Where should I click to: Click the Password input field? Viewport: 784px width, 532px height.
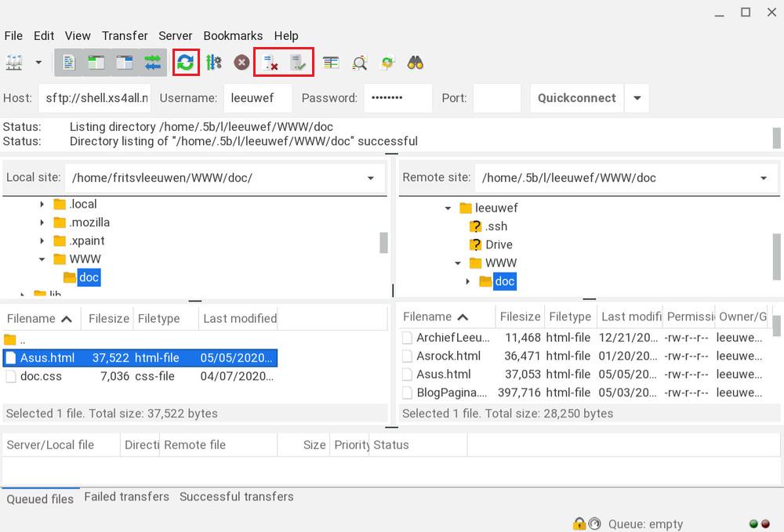point(398,98)
